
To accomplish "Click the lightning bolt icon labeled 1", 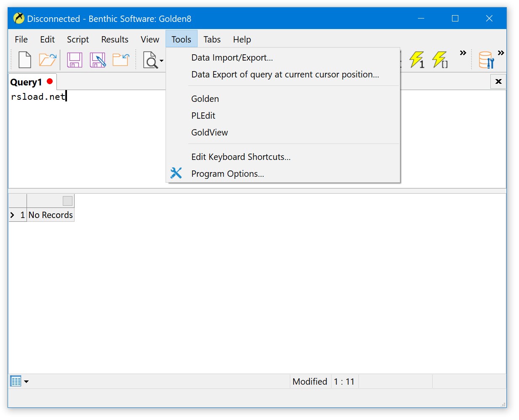I will point(417,60).
